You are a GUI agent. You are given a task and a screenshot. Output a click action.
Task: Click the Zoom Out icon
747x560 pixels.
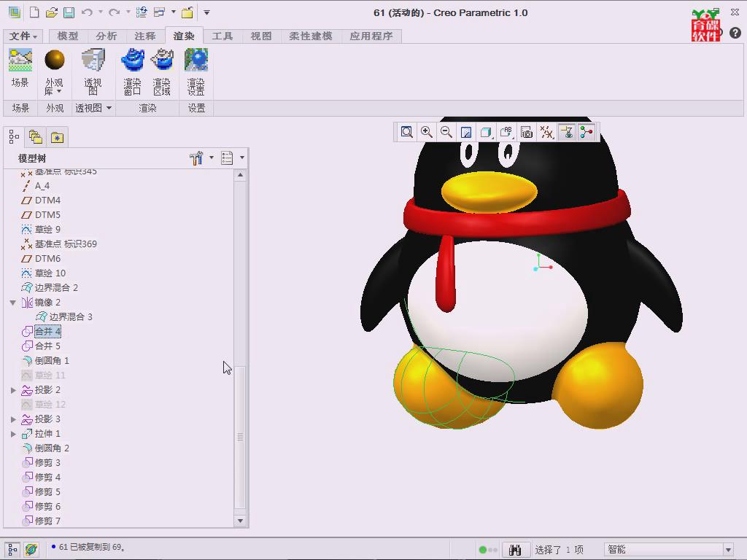point(446,132)
